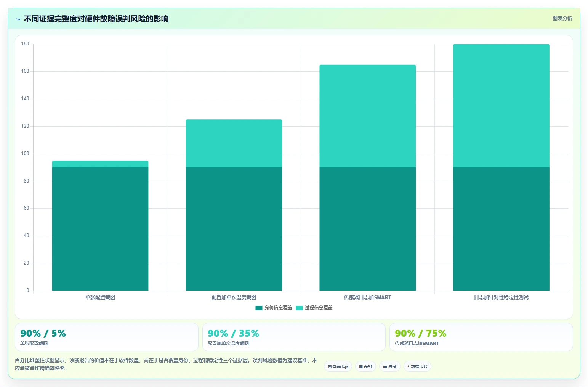Image resolution: width=588 pixels, height=387 pixels.
Task: Click the dark teal bar segment for 配置加单次温度截图
Action: (x=234, y=229)
